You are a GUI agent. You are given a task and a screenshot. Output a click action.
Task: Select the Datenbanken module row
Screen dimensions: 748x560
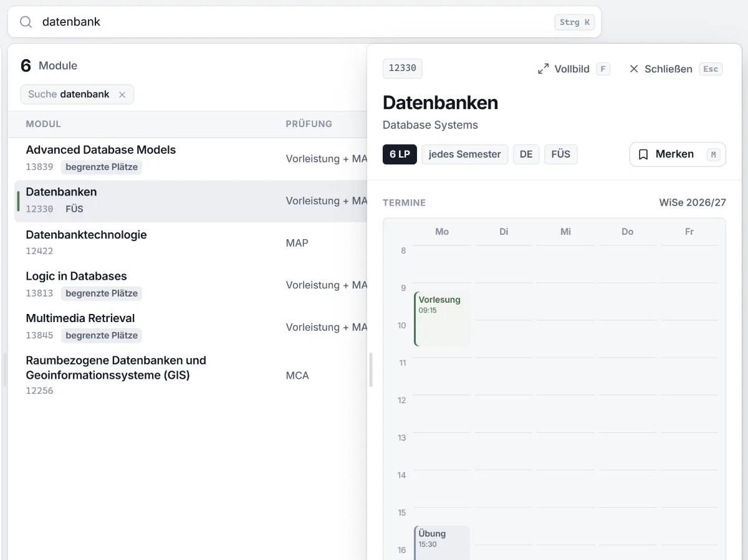point(191,201)
